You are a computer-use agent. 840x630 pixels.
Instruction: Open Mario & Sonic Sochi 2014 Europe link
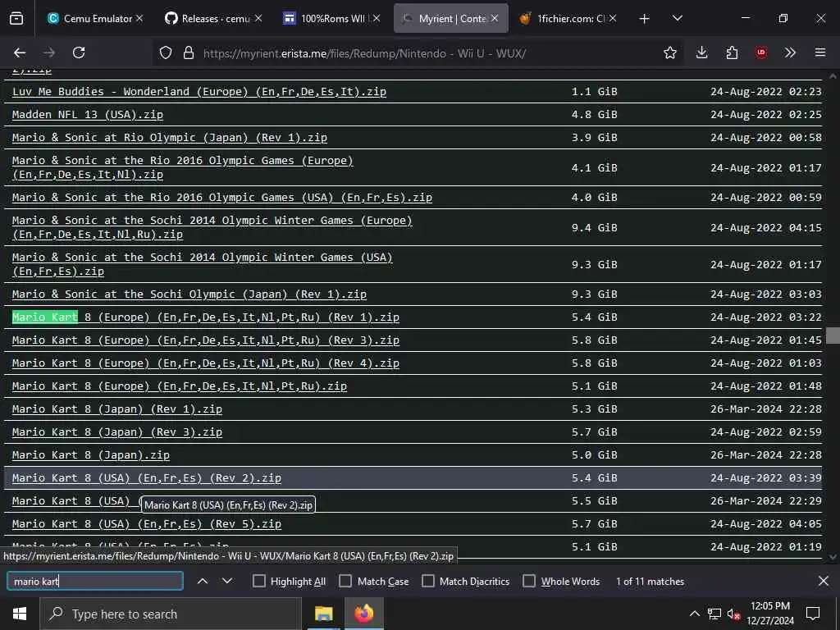pyautogui.click(x=212, y=228)
